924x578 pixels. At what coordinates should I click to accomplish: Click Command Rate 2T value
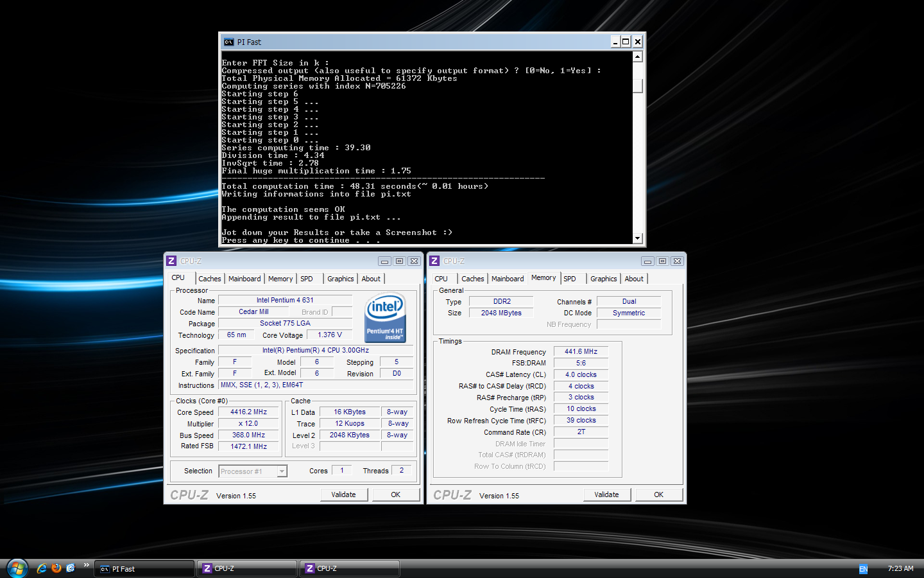pos(581,432)
